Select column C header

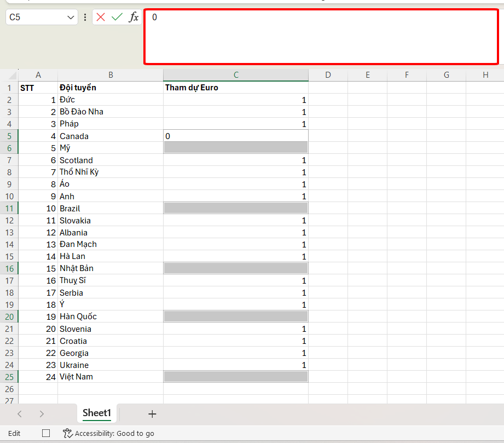click(236, 75)
